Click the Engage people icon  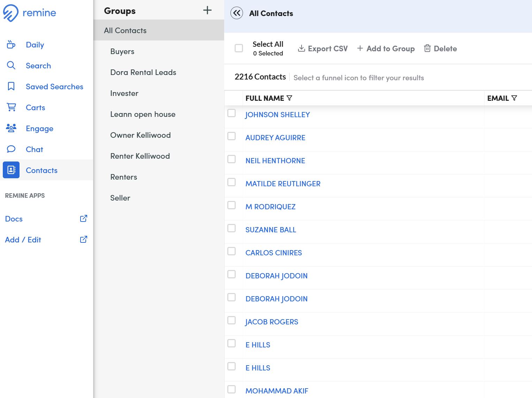point(11,128)
